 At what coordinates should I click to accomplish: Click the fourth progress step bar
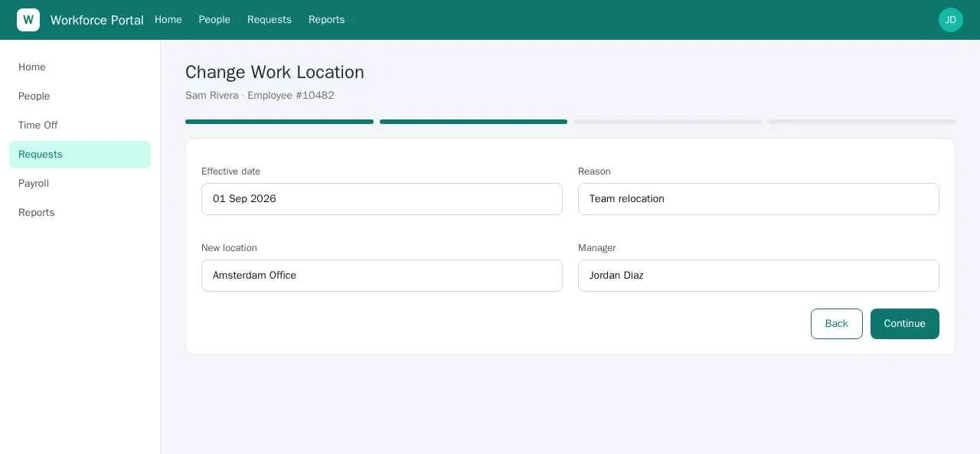click(862, 122)
